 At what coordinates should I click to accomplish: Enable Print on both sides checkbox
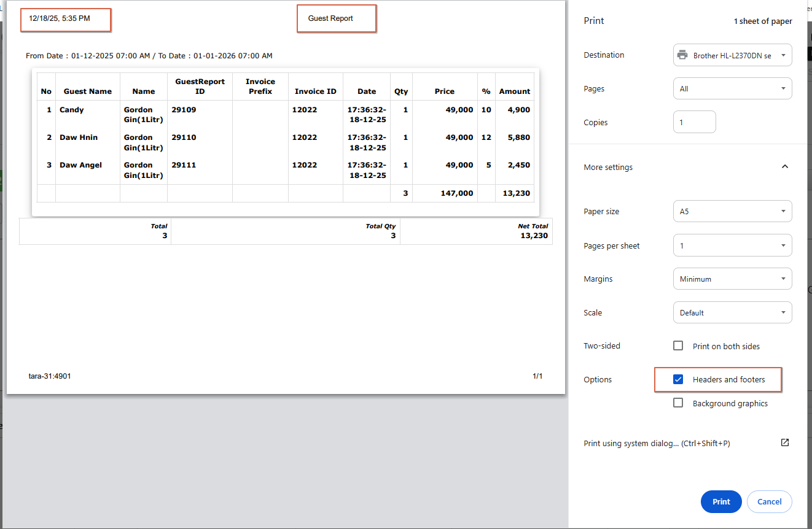point(678,346)
